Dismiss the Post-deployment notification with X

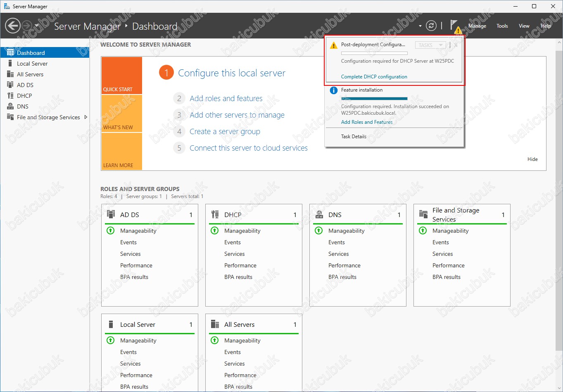tap(456, 45)
